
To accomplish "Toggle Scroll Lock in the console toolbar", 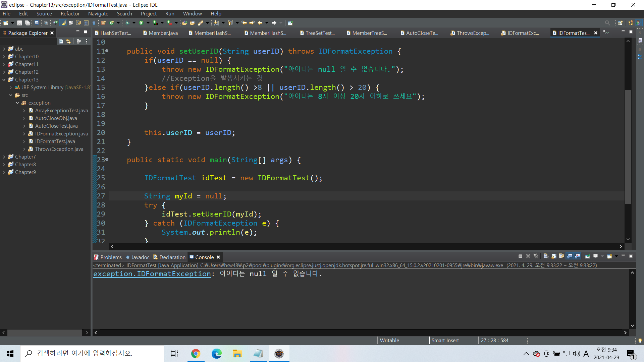I will [554, 256].
